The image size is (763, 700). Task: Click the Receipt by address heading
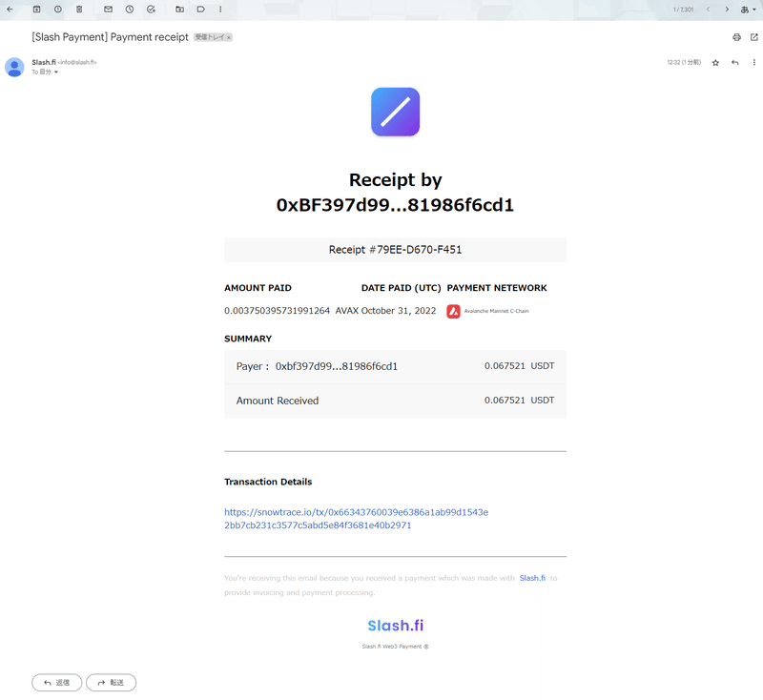pyautogui.click(x=395, y=193)
